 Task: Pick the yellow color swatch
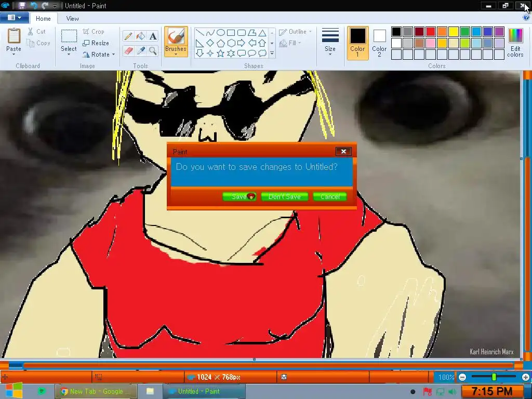pyautogui.click(x=454, y=32)
